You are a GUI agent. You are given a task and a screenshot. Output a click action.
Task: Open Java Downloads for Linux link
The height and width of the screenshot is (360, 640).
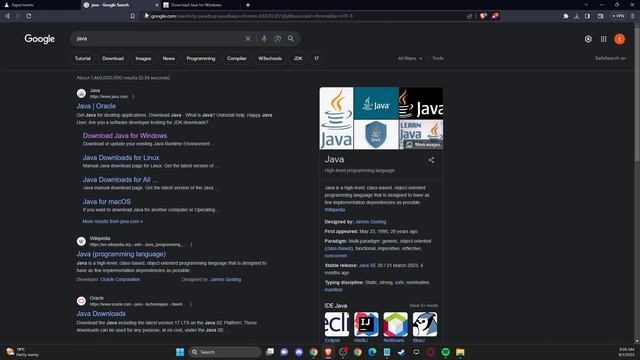pos(121,158)
